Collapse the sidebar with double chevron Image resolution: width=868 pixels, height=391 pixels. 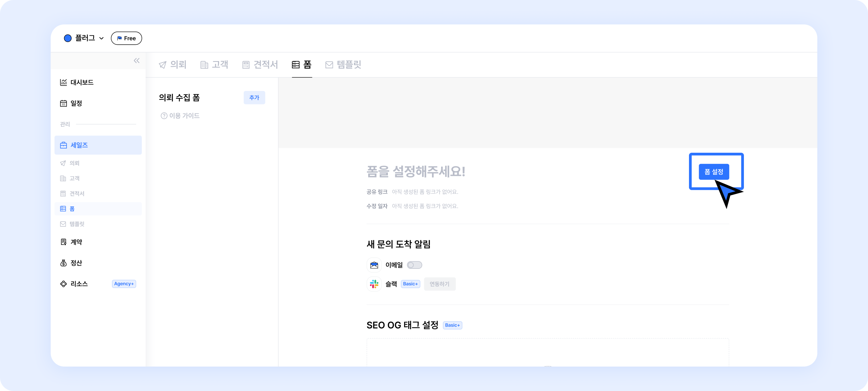click(137, 61)
